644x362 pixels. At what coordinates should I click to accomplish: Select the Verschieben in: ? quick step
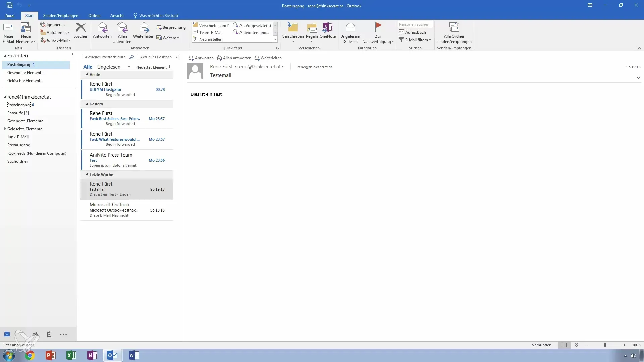coord(211,25)
